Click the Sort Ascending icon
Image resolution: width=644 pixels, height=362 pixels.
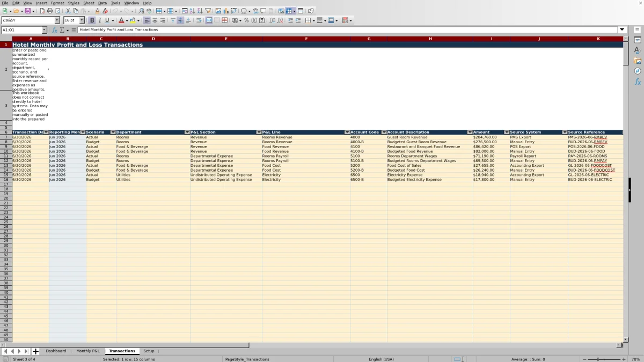[x=192, y=11]
